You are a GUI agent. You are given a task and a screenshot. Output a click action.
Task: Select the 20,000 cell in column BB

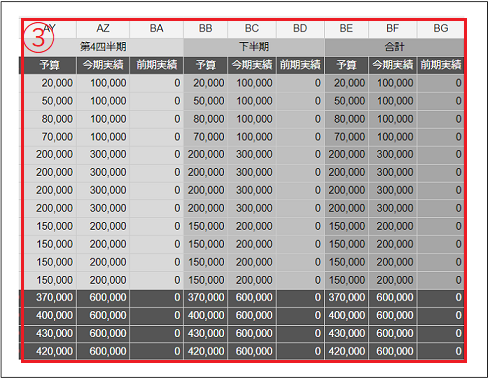coord(205,83)
